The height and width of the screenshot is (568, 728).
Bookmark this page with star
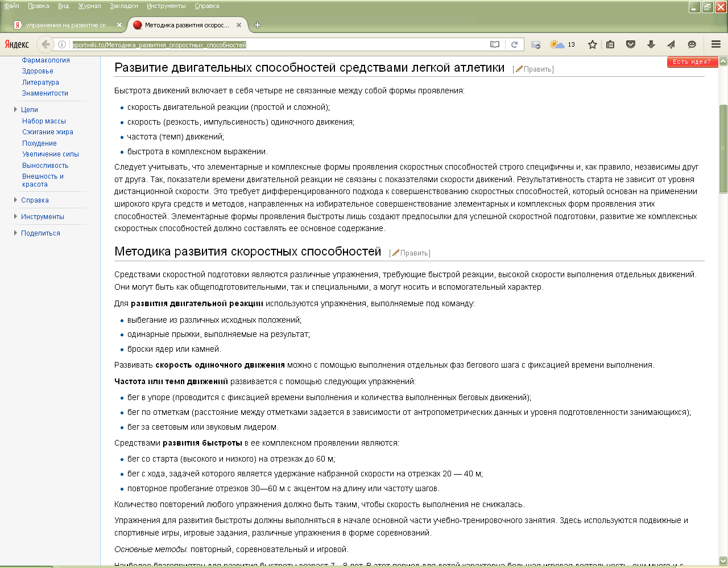point(593,44)
